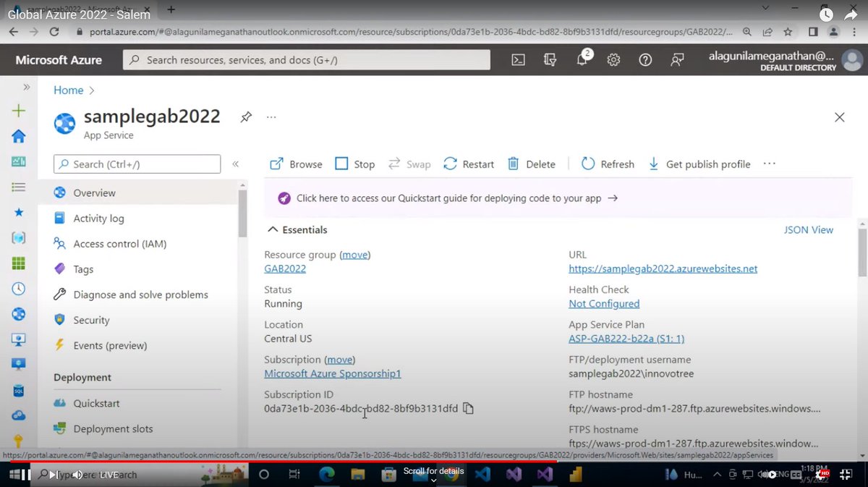Click Delete in the command bar
The width and height of the screenshot is (868, 487).
click(532, 164)
